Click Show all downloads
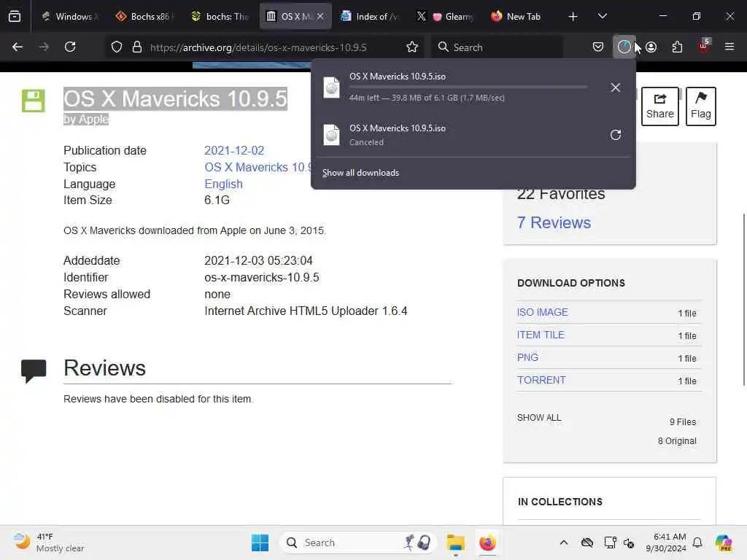Viewport: 747px width, 560px height. click(360, 173)
